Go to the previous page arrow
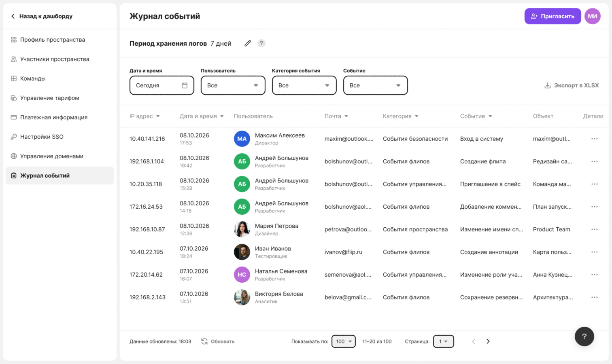 [x=474, y=341]
